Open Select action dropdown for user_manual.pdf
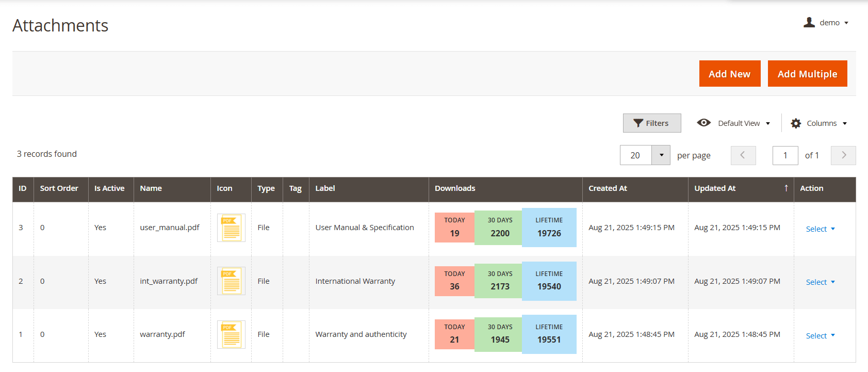 tap(820, 229)
